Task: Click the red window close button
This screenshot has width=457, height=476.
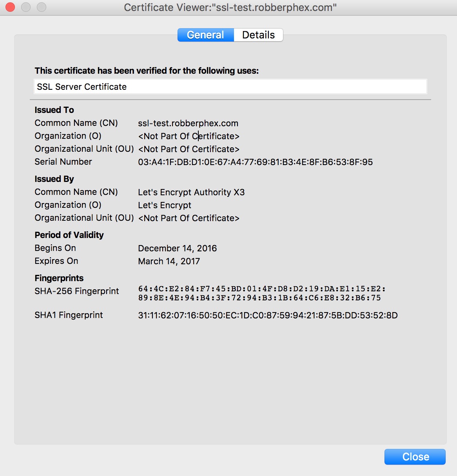Action: pyautogui.click(x=10, y=7)
